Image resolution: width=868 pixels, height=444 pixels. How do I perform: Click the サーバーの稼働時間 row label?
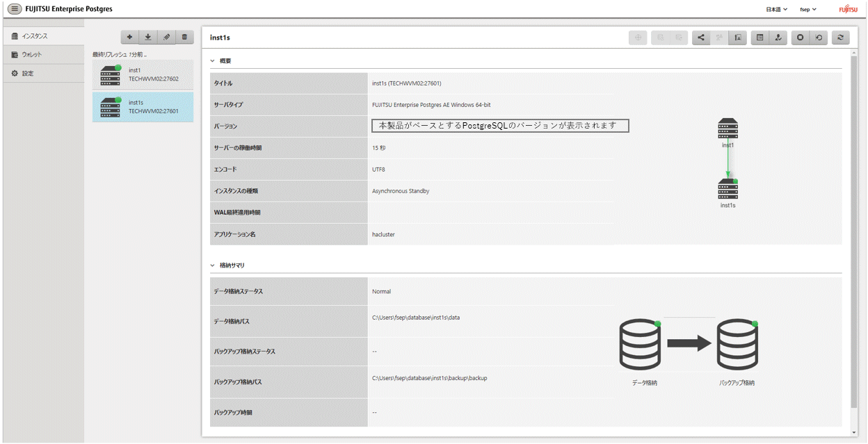[x=238, y=148]
